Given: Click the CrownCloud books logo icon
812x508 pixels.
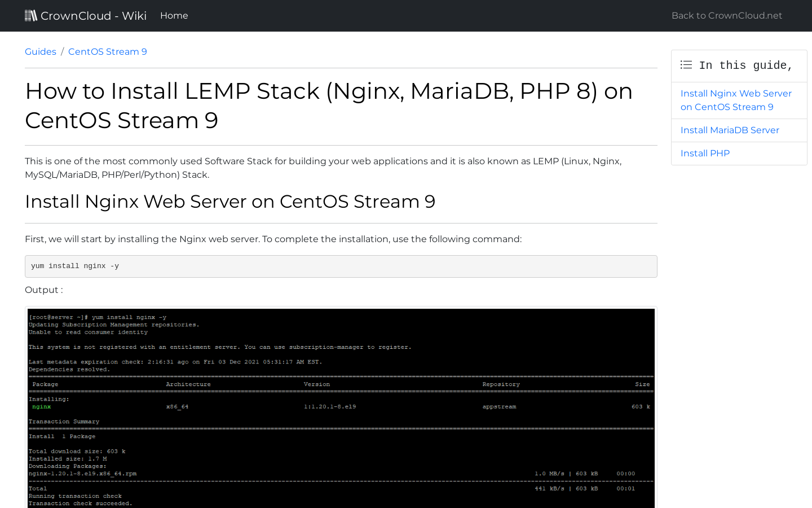Looking at the screenshot, I should [31, 15].
